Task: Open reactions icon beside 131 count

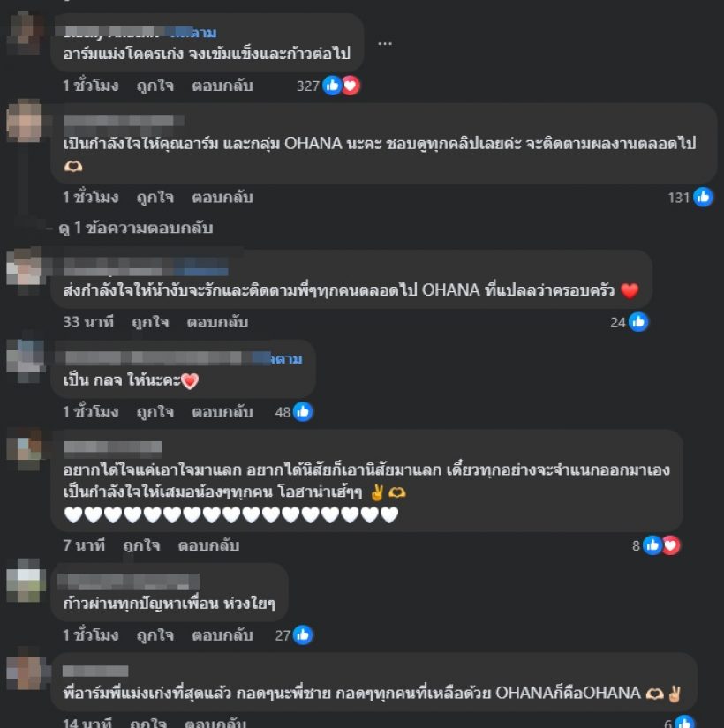Action: click(x=703, y=198)
